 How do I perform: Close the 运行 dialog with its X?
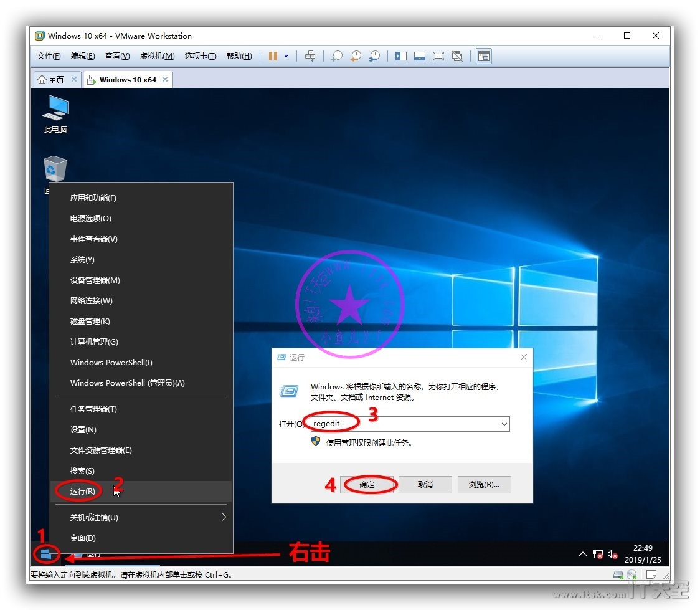tap(524, 357)
